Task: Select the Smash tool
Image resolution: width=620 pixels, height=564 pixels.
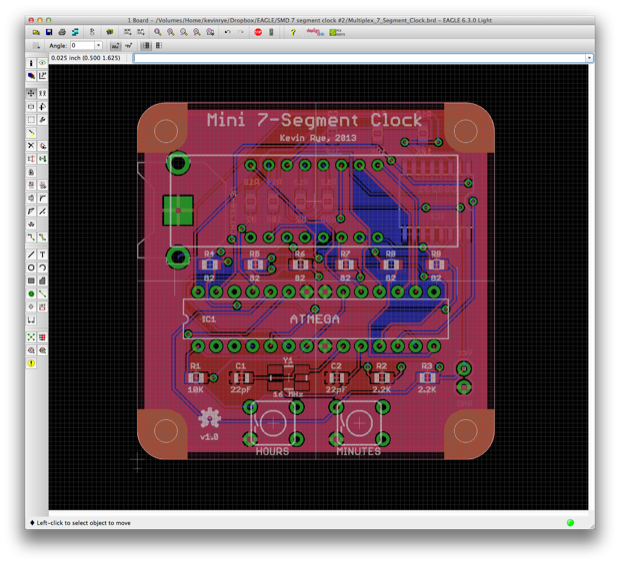Action: coord(31,198)
